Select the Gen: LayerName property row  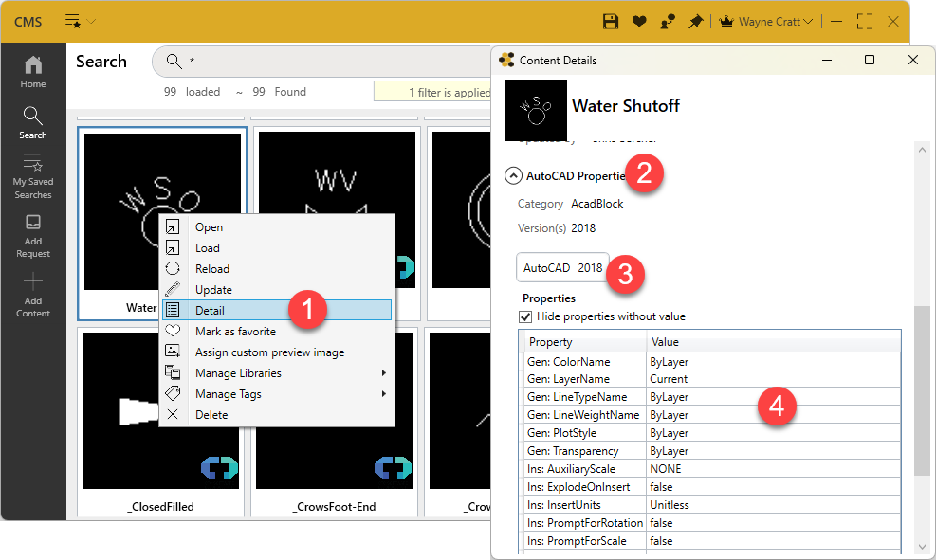(709, 379)
